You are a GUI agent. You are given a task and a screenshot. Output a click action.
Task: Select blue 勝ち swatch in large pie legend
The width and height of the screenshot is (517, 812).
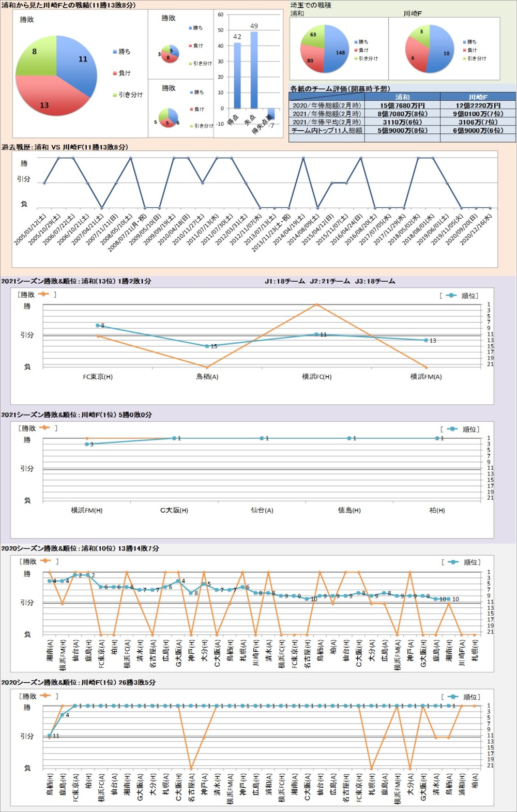(114, 52)
